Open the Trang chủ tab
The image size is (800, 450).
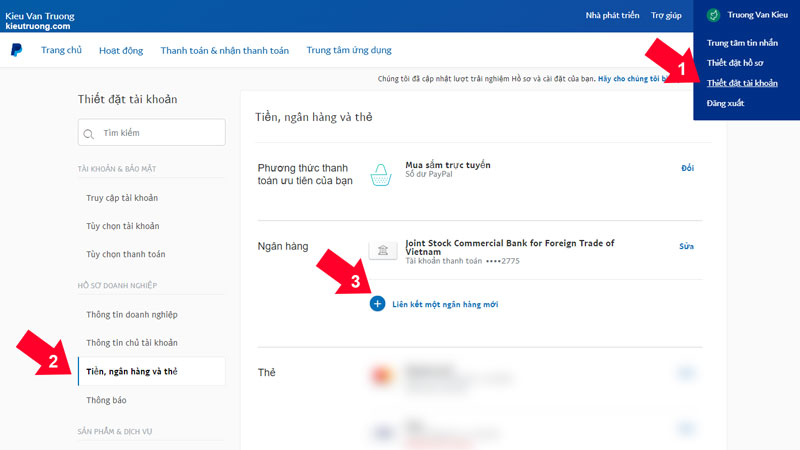(61, 50)
